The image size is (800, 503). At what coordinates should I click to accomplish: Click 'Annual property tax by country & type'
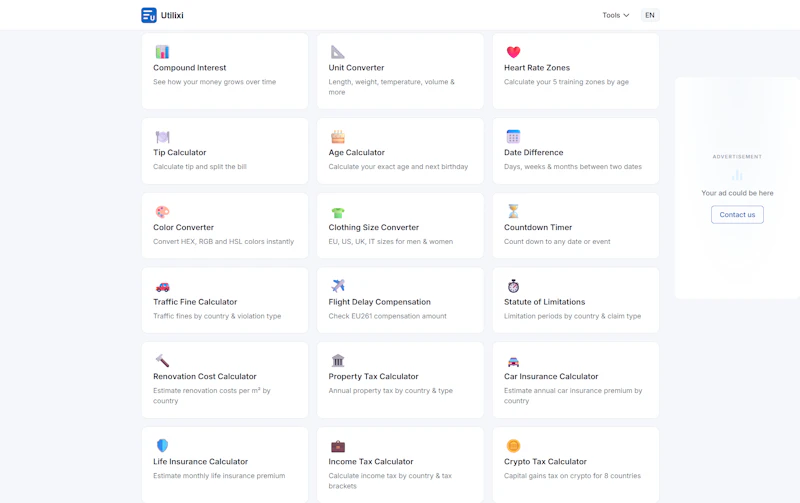(x=391, y=390)
